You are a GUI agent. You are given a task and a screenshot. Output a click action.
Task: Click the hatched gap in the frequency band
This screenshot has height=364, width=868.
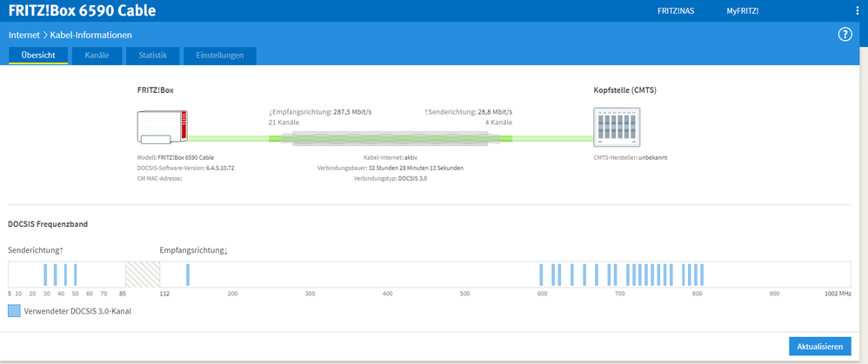tap(143, 275)
